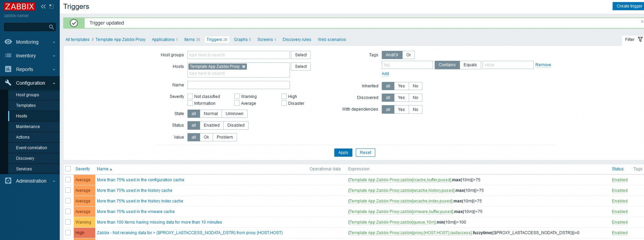Open Event correlation page

click(x=31, y=148)
